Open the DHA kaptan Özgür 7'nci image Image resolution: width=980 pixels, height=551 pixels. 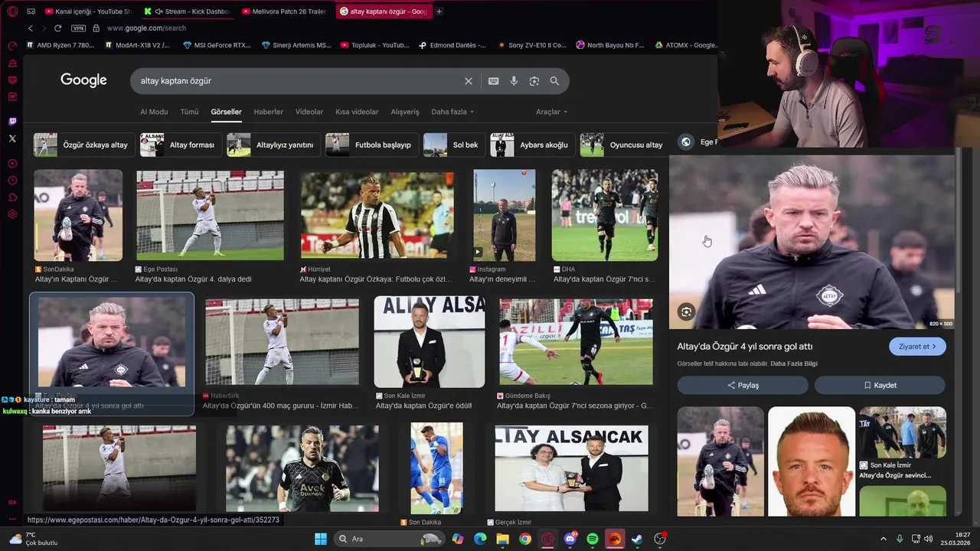(x=605, y=215)
